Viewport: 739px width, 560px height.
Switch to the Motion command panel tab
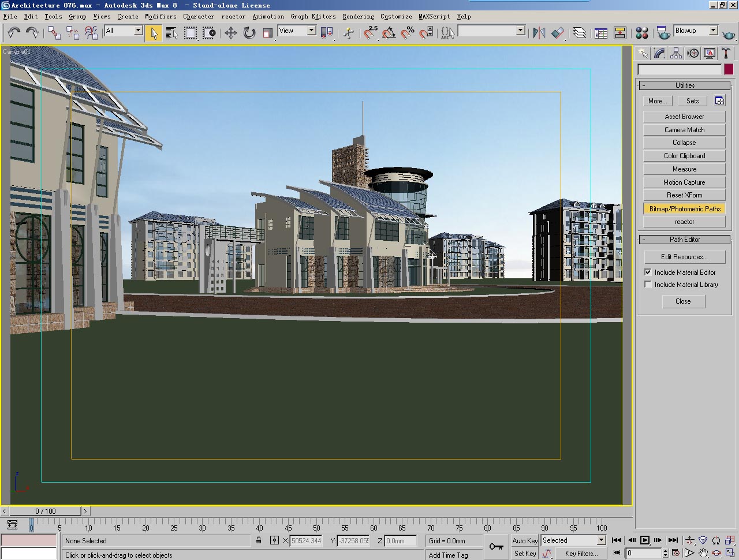[x=693, y=54]
